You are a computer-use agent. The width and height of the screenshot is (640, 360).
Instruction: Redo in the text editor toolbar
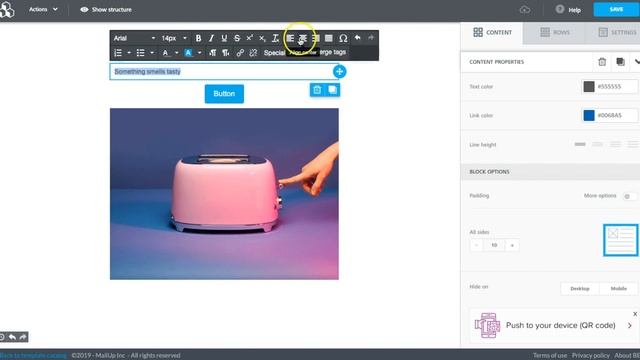pyautogui.click(x=371, y=38)
